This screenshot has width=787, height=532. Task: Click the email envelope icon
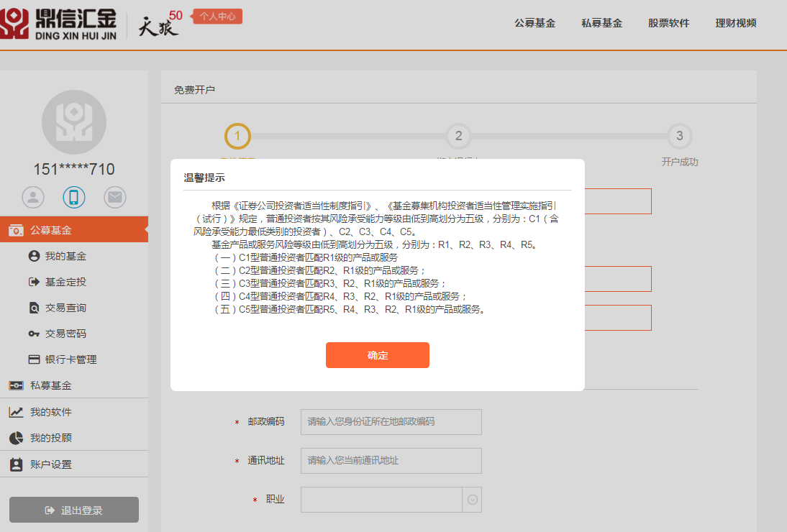pyautogui.click(x=115, y=196)
